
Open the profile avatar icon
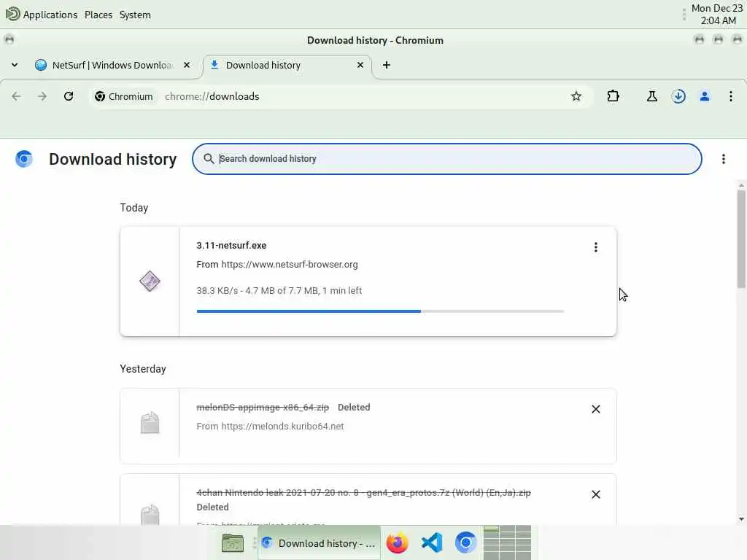pyautogui.click(x=705, y=97)
